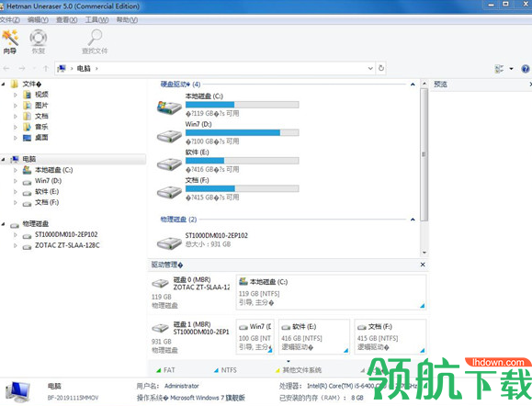The image size is (532, 406).
Task: Refresh the address bar location
Action: (x=381, y=68)
